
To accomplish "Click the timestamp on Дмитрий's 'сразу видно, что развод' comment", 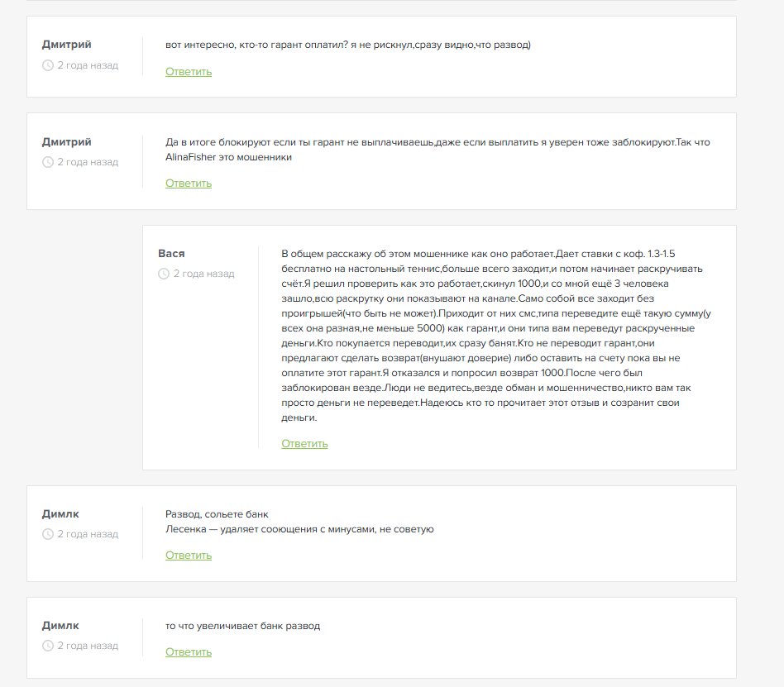I will tap(88, 65).
